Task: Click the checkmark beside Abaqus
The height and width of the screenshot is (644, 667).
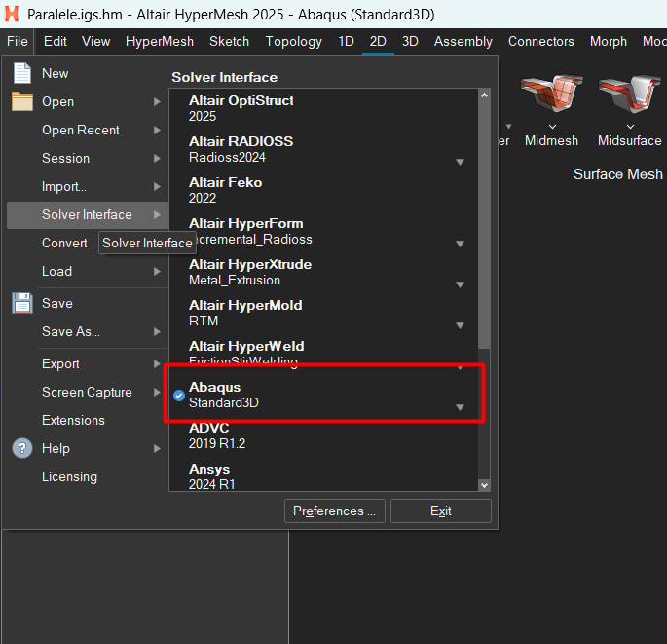Action: click(179, 396)
